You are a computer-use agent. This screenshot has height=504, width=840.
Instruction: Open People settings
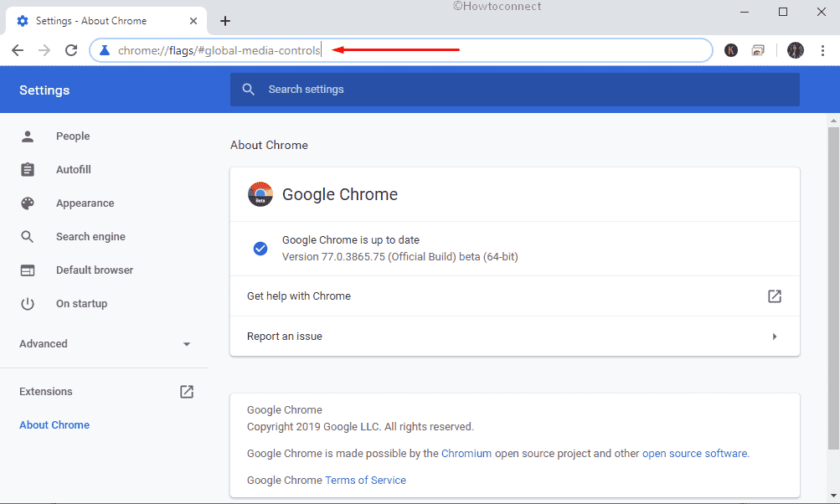coord(73,136)
